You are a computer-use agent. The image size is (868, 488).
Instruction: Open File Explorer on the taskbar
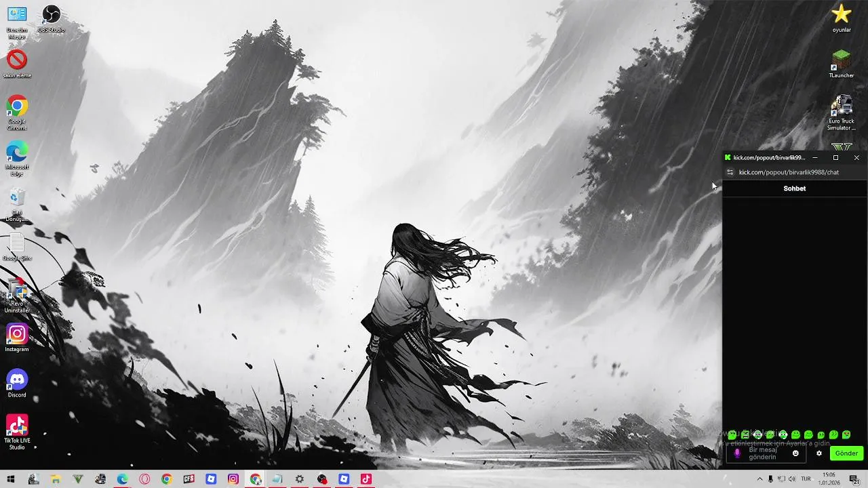point(56,479)
